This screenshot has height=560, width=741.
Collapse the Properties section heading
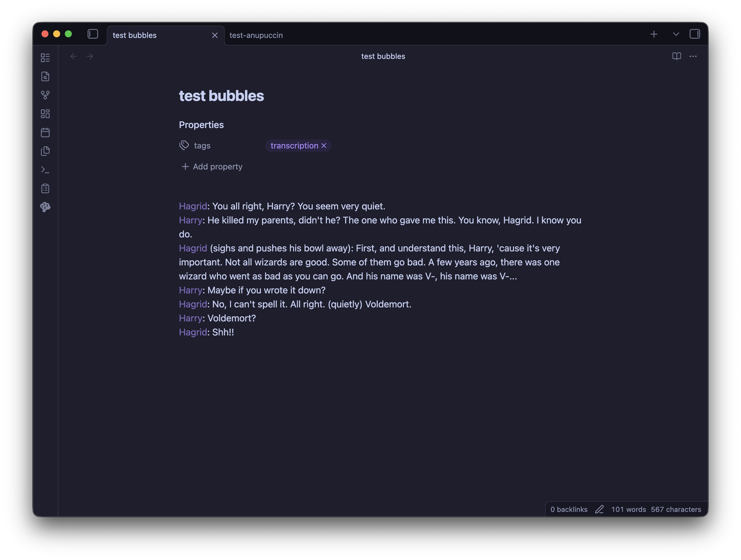201,125
